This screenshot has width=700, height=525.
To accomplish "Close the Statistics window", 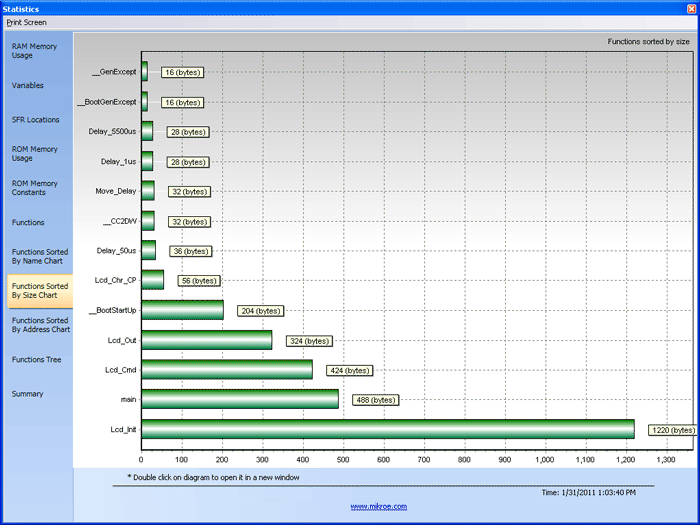I will (692, 8).
